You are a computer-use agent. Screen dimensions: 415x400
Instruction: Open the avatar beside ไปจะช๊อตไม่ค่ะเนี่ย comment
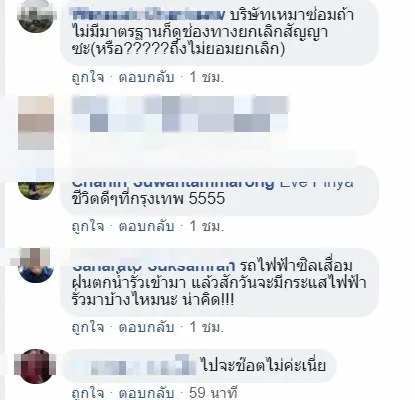[36, 366]
